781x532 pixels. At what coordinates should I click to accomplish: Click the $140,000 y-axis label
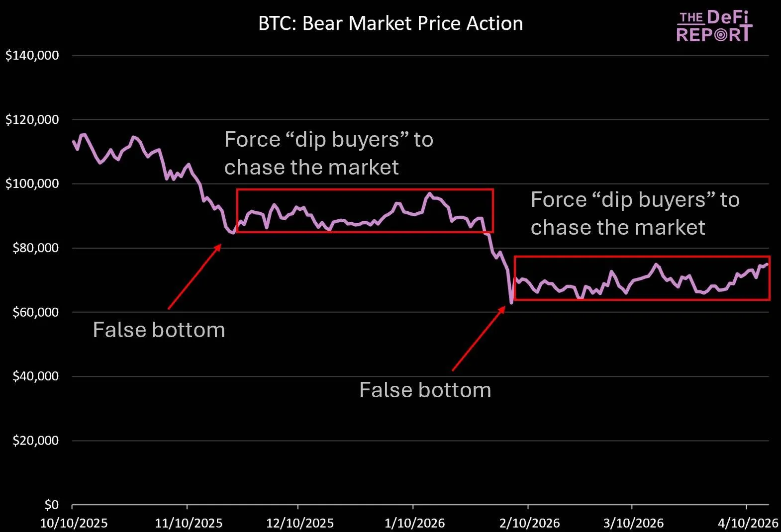(32, 55)
